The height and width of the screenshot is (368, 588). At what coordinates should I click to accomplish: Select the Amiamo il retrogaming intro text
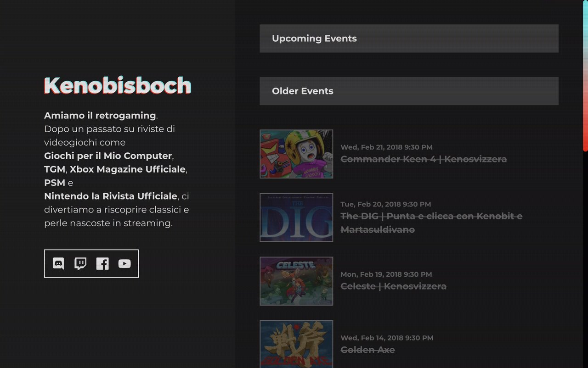click(x=99, y=115)
